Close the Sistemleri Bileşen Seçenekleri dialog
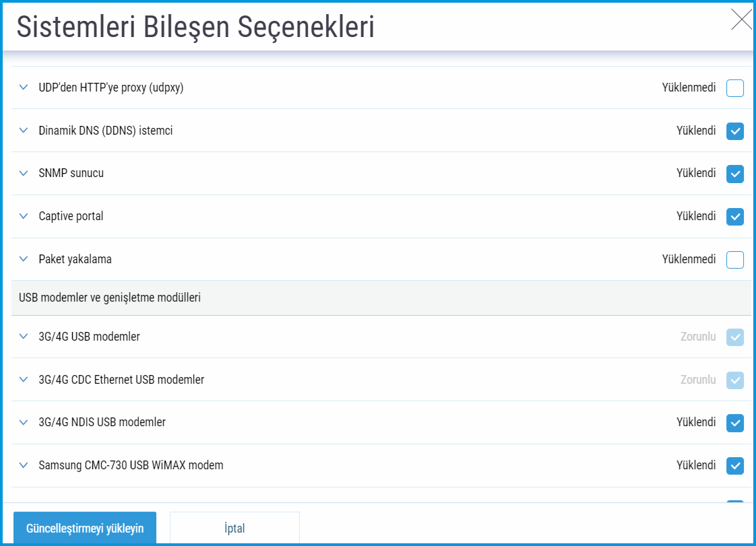 741,20
